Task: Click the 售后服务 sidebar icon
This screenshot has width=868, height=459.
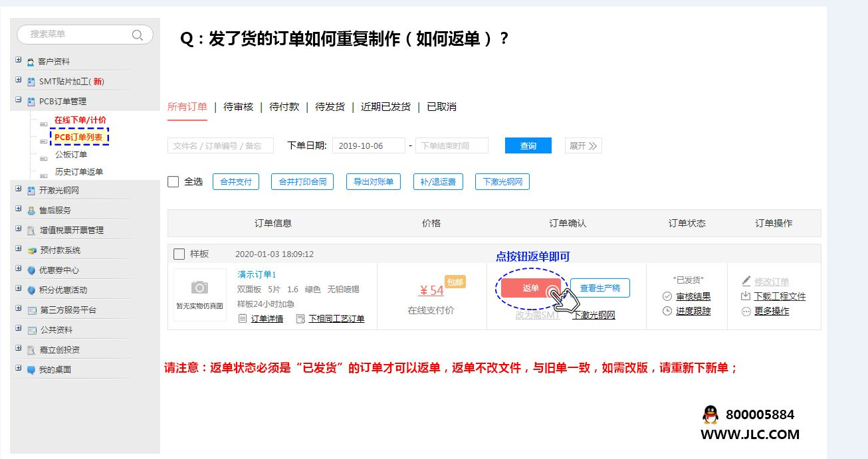Action: click(x=31, y=211)
